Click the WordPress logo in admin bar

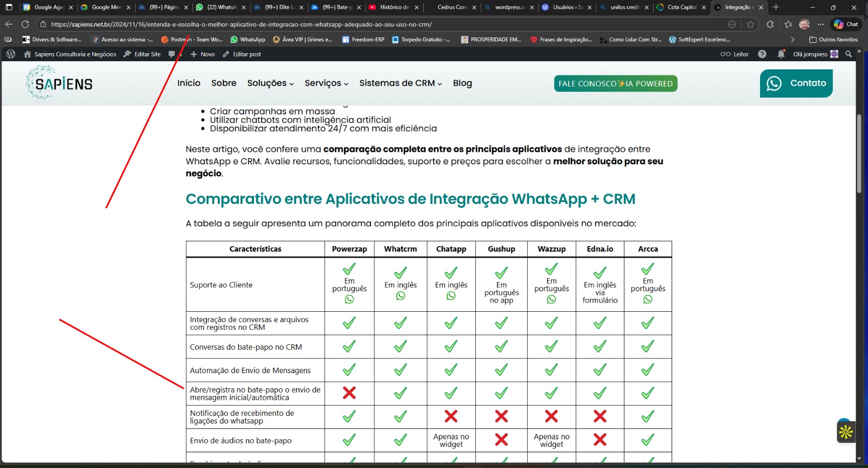click(10, 54)
